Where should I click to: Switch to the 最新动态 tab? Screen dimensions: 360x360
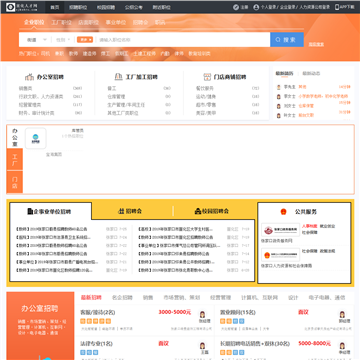[311, 73]
